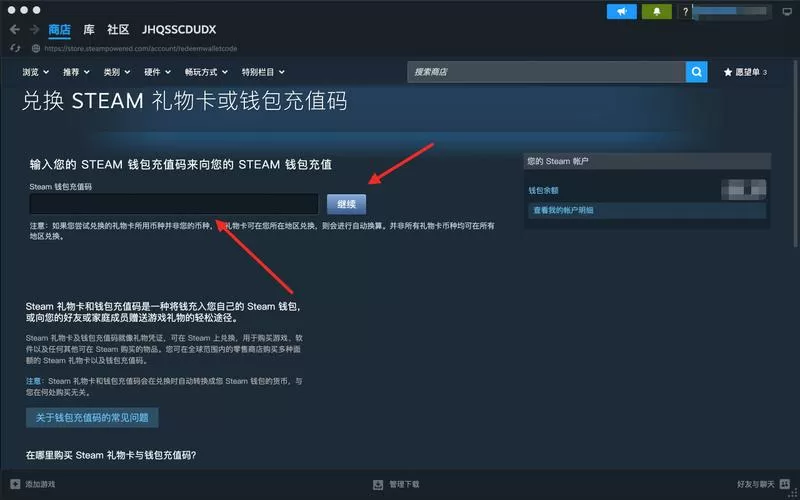
Task: Click the store URL address text
Action: [x=140, y=48]
